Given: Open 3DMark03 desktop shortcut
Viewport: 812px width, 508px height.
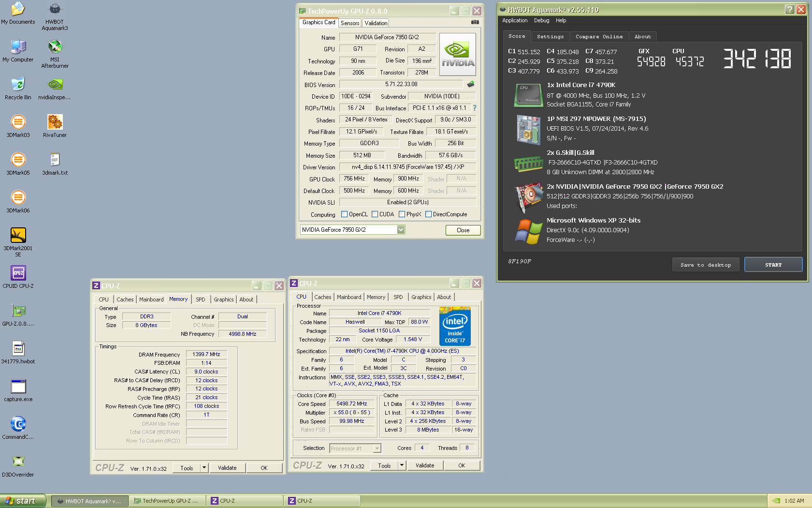Looking at the screenshot, I should [18, 126].
